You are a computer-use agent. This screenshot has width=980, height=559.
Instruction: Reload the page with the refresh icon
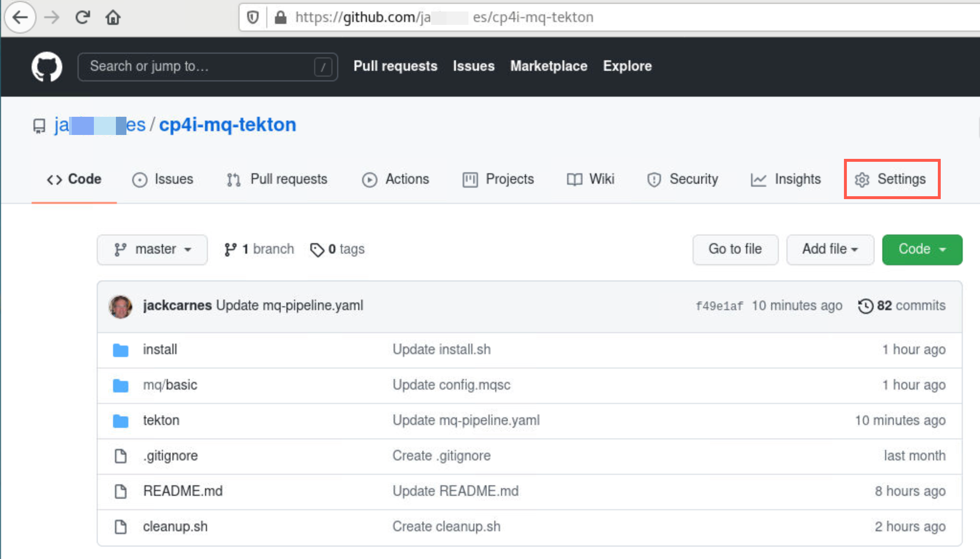83,17
